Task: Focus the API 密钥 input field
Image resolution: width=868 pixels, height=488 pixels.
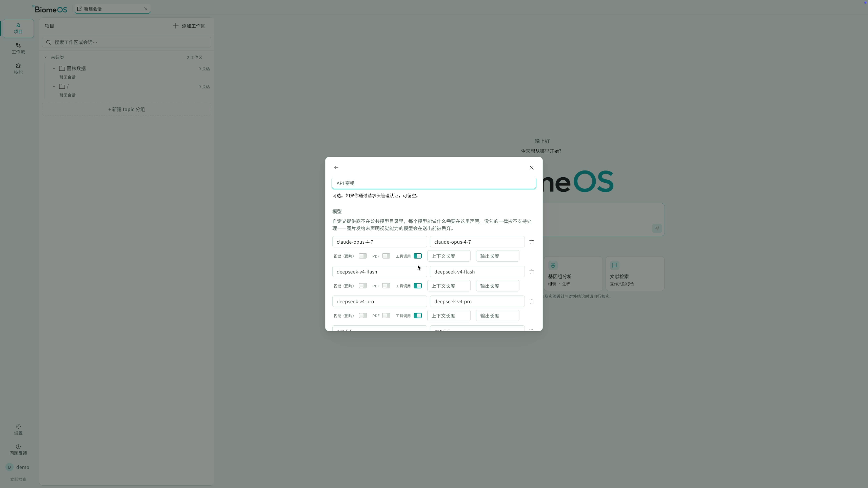Action: pyautogui.click(x=434, y=183)
